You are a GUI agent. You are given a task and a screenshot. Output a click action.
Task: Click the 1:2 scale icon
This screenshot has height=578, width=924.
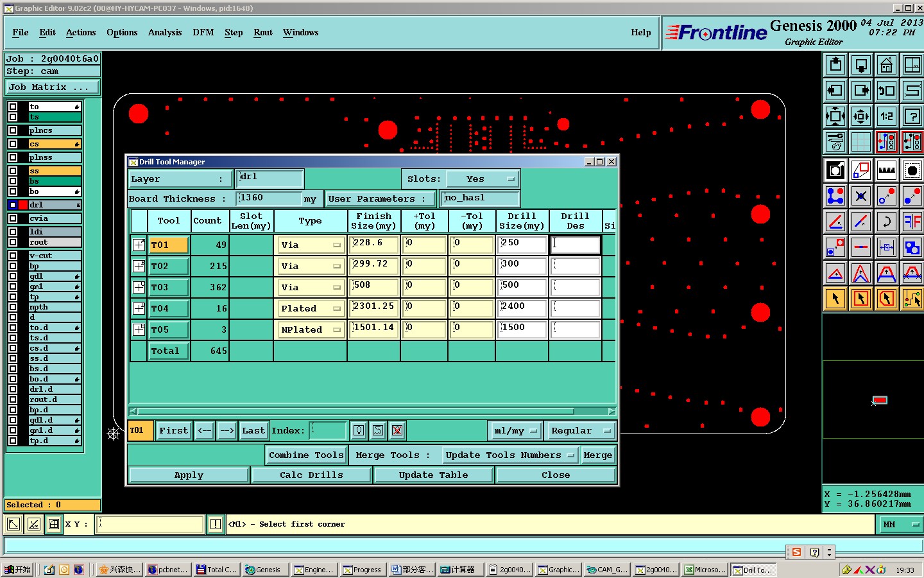(x=887, y=116)
